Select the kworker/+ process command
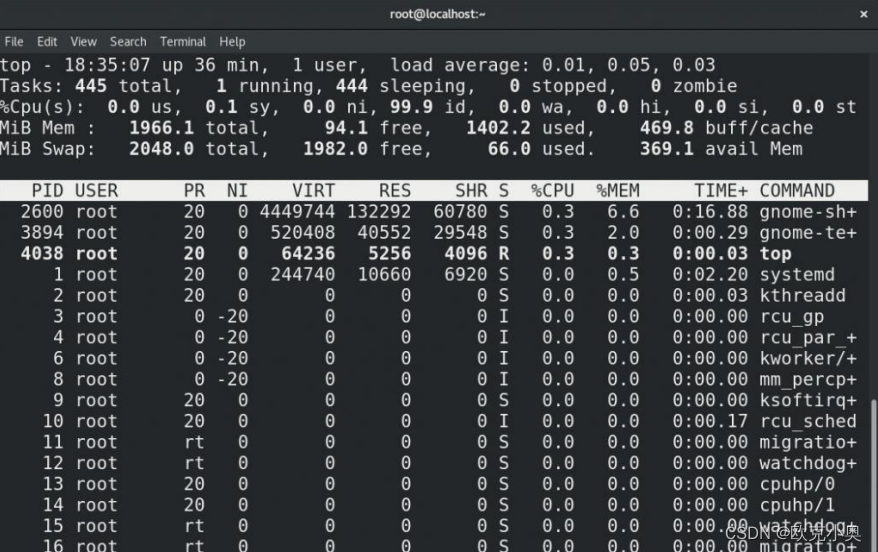The image size is (878, 552). (808, 358)
